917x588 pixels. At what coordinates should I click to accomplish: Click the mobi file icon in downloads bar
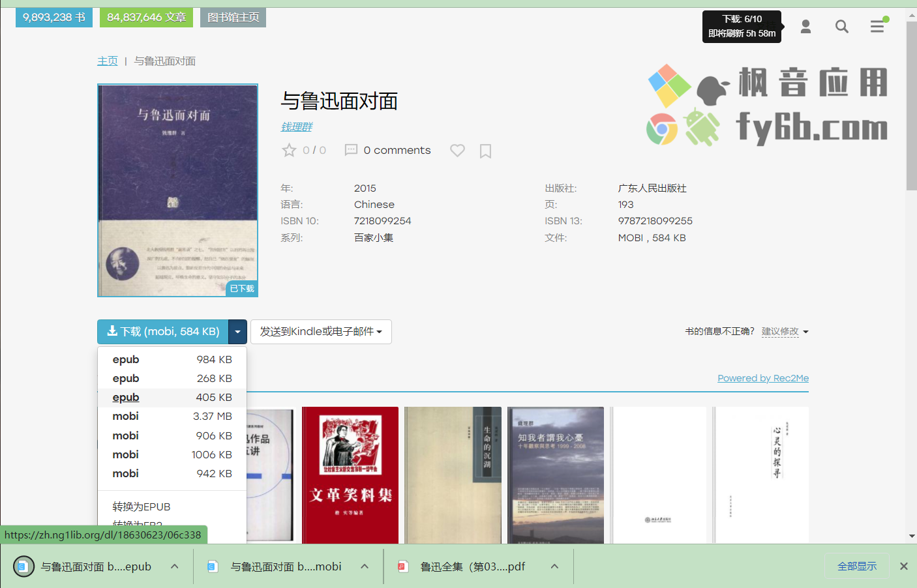213,566
